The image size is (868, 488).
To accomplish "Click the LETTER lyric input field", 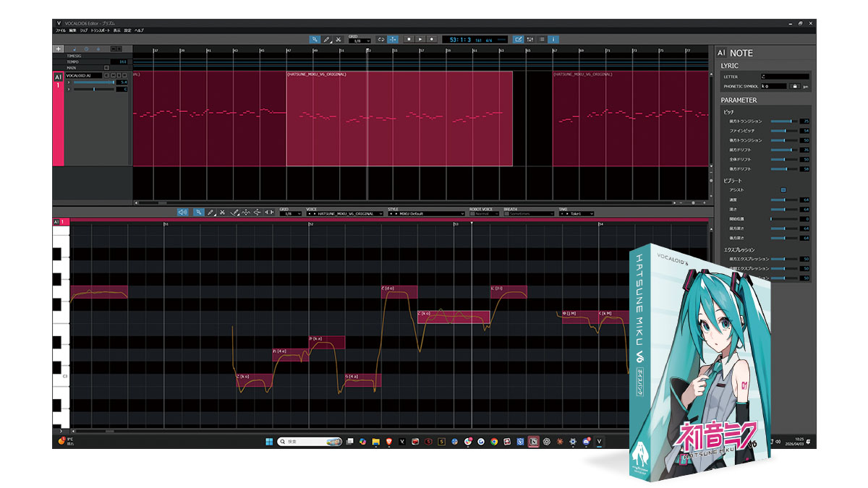I will coord(785,77).
